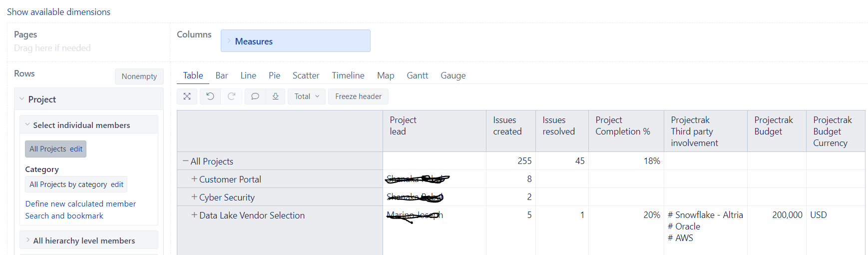868x255 pixels.
Task: Collapse the Project dimension in Rows
Action: [x=22, y=99]
